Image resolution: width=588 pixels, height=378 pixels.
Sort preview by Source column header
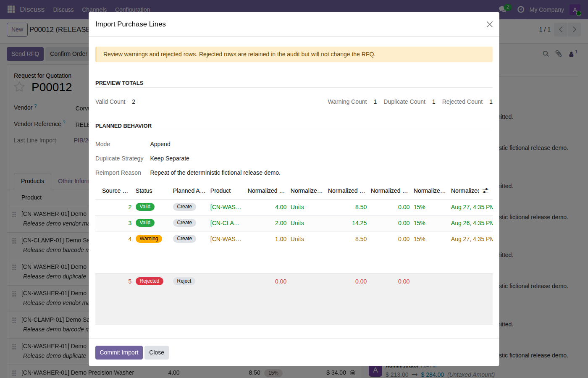click(115, 191)
